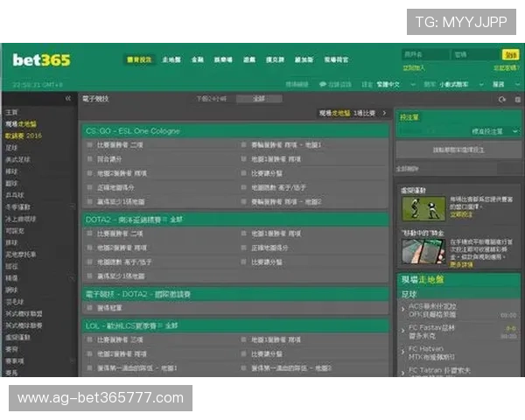
Task: Open the virtual sports thumbnail image
Action: [x=423, y=208]
